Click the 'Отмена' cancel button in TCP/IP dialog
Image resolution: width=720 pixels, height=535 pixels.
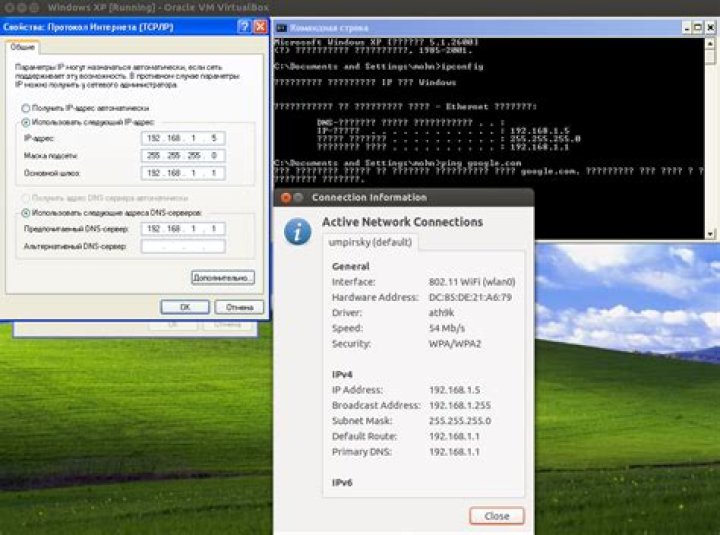pos(239,307)
